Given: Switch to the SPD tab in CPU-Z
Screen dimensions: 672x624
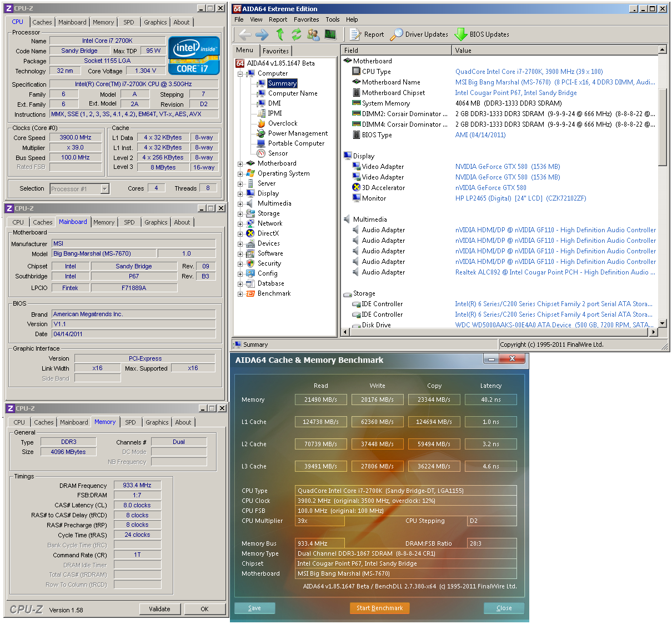Looking at the screenshot, I should click(x=128, y=22).
